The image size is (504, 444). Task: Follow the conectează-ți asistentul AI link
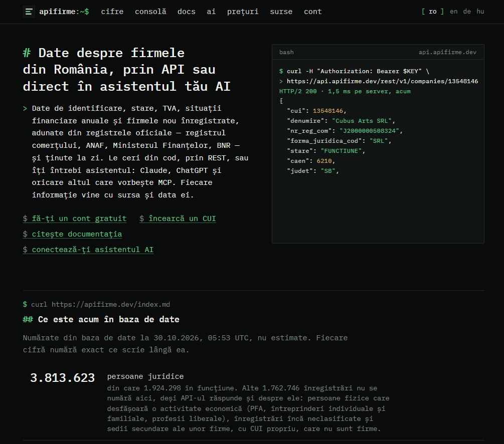pyautogui.click(x=88, y=250)
